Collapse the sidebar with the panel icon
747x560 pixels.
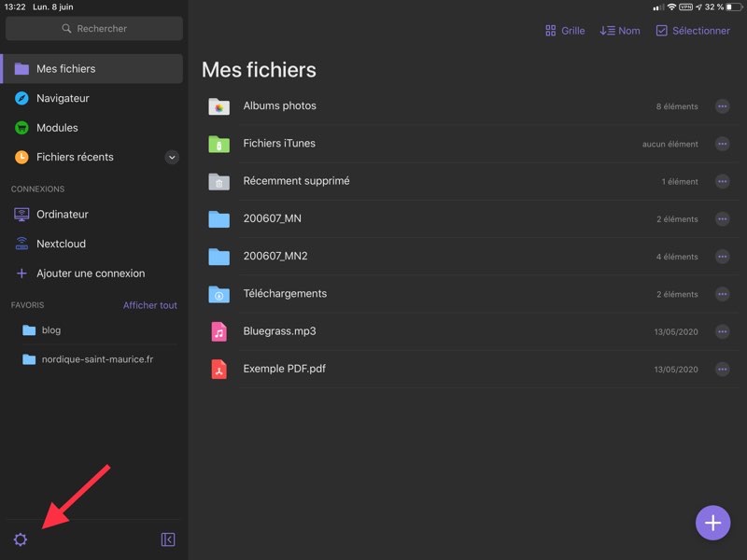click(x=168, y=539)
